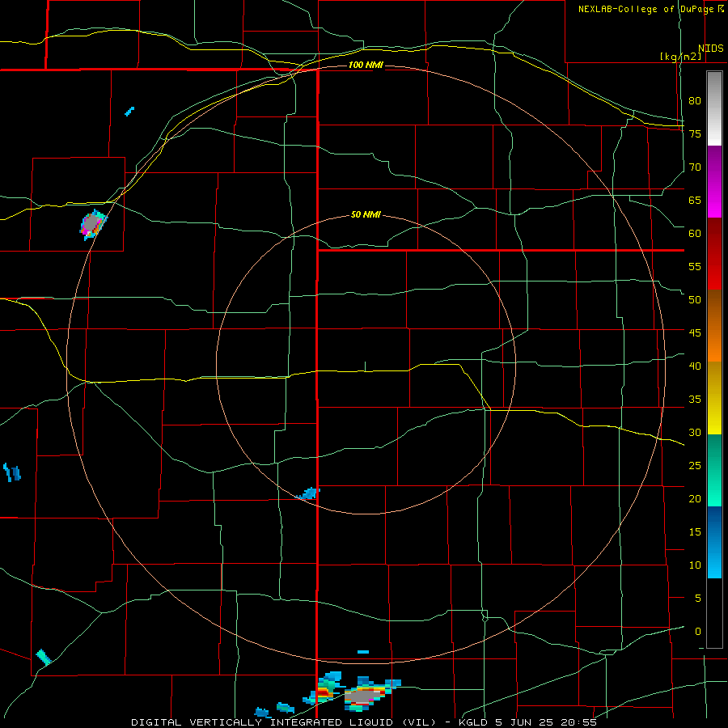This screenshot has height=728, width=728.
Task: Select the 25 value on the scale
Action: click(695, 466)
